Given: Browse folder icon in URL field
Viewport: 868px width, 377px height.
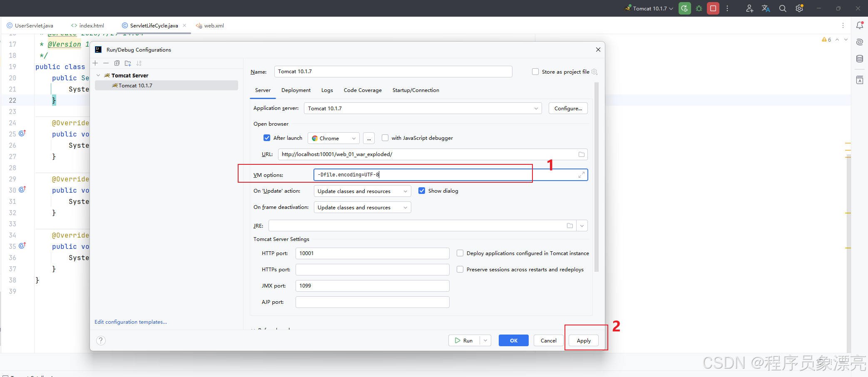Looking at the screenshot, I should click(582, 154).
